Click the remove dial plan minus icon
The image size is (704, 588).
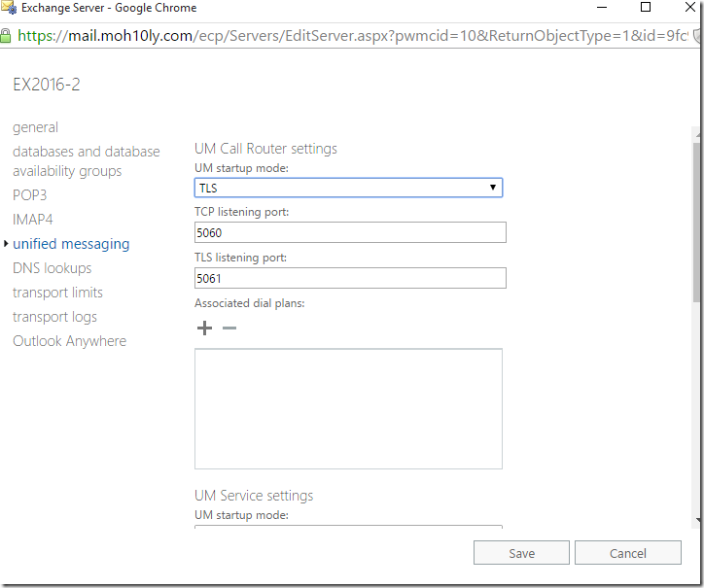tap(229, 329)
